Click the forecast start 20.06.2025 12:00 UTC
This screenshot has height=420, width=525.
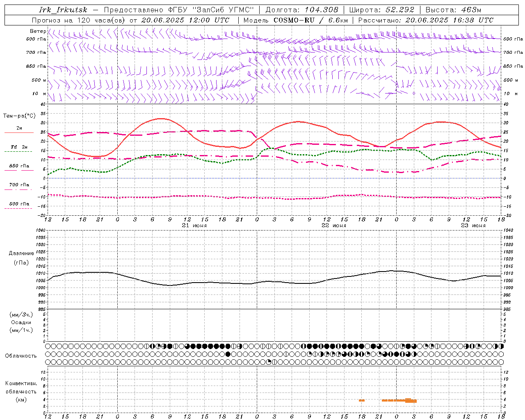click(185, 20)
